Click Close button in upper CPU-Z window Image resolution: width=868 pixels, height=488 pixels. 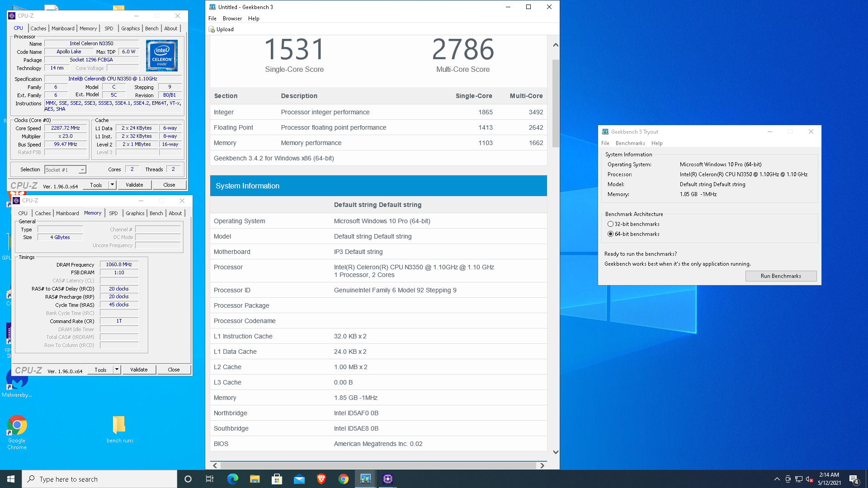coord(169,185)
